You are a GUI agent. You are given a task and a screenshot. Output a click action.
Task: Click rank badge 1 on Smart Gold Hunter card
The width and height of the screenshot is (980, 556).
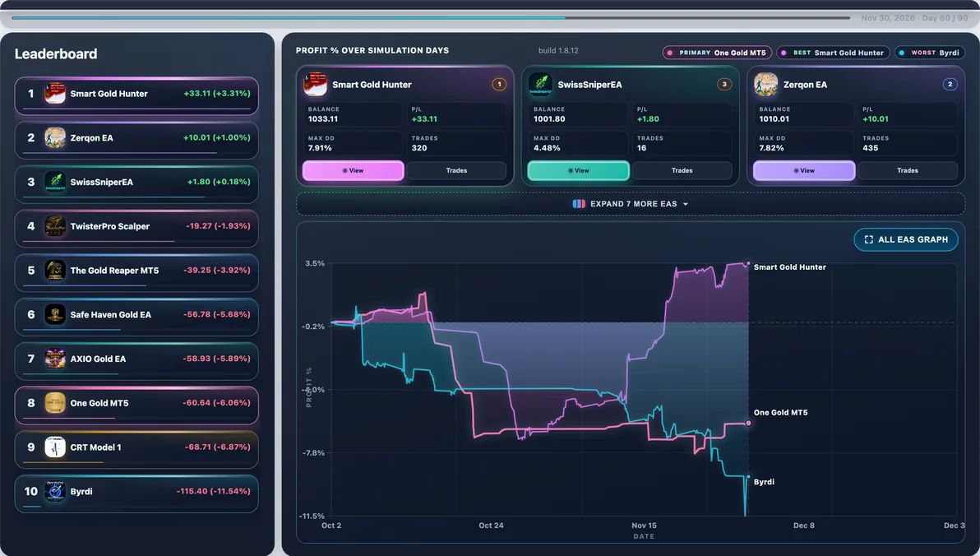[x=499, y=84]
